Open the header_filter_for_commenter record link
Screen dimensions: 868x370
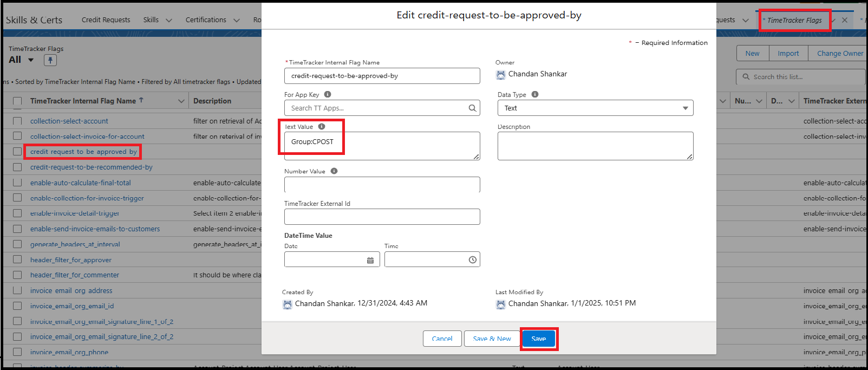pyautogui.click(x=74, y=275)
